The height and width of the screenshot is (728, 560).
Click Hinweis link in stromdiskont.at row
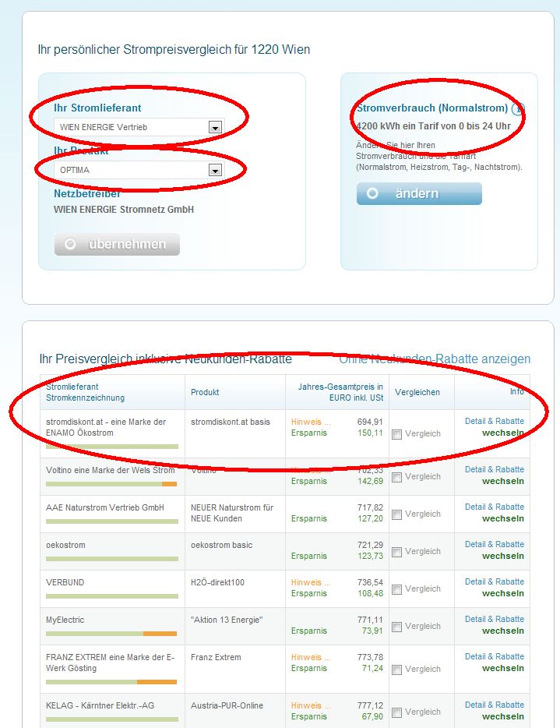(311, 422)
